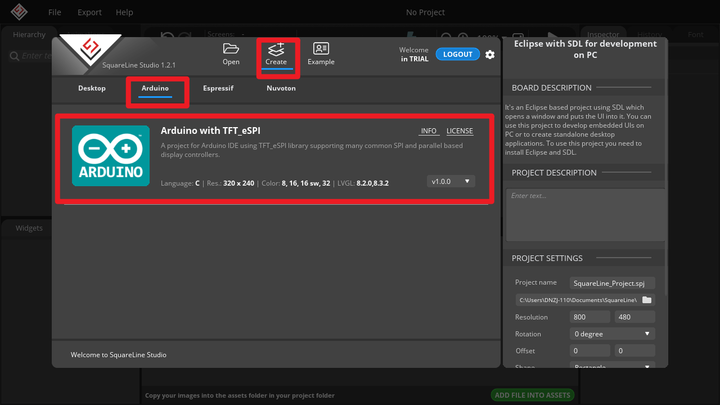Click the undo icon in the background toolbar

click(x=167, y=35)
